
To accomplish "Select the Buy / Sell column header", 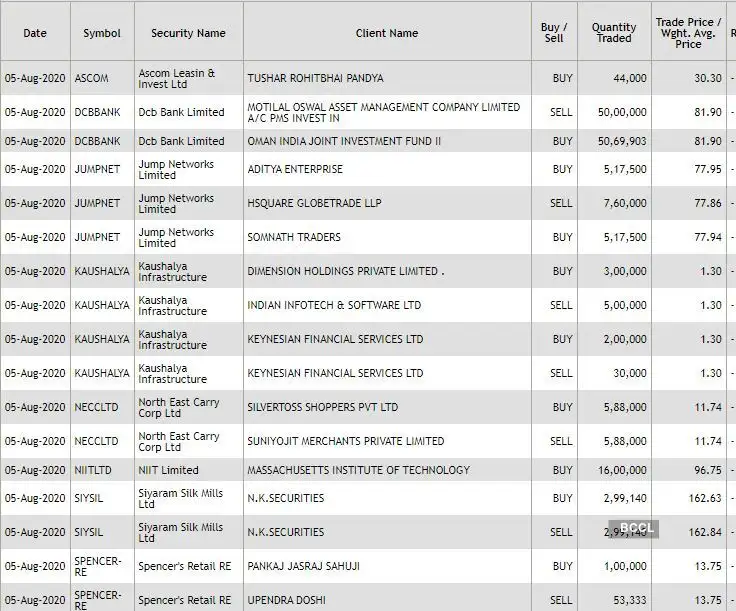I will click(554, 33).
